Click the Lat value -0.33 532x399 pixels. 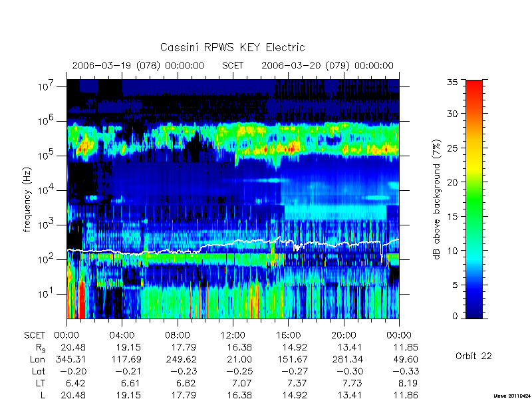(406, 371)
